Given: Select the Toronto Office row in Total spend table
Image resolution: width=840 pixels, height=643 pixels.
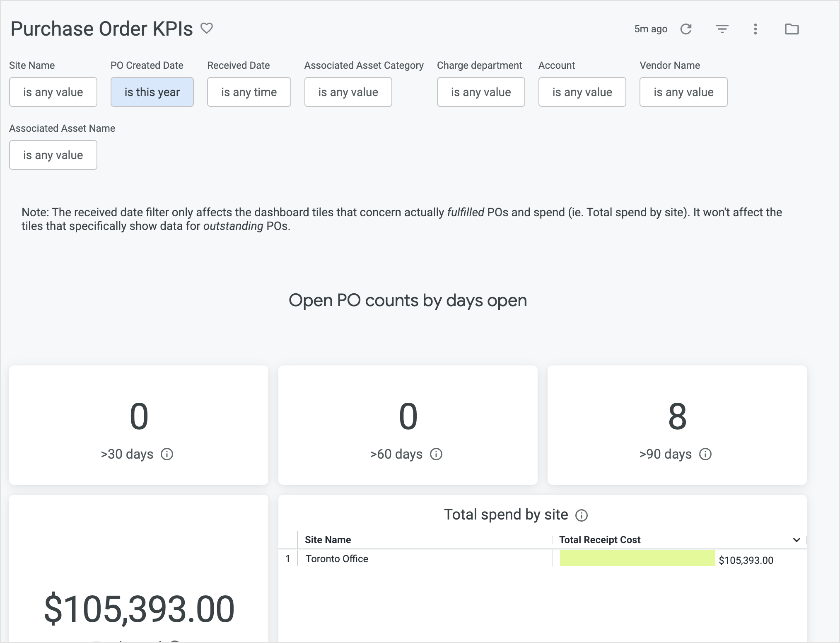Looking at the screenshot, I should pyautogui.click(x=336, y=558).
